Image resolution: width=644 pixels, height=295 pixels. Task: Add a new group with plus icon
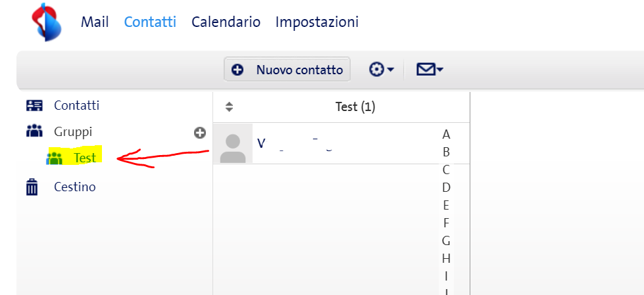[x=200, y=133]
